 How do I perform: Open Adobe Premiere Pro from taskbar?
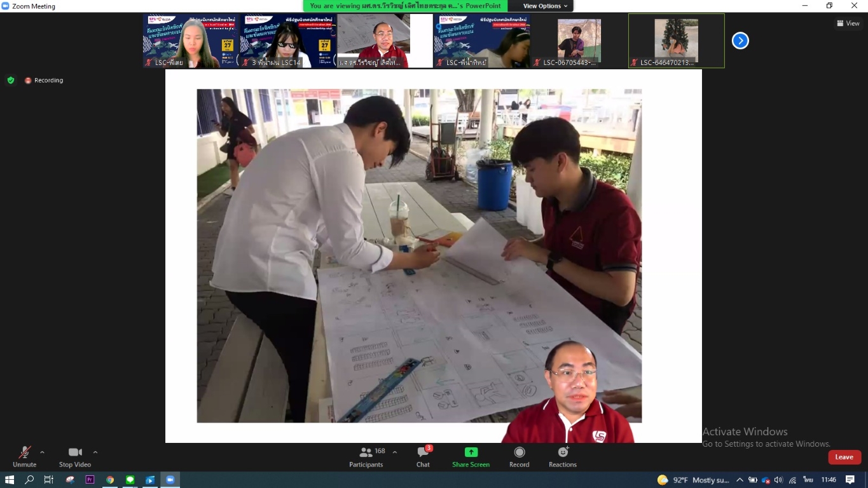(x=90, y=480)
